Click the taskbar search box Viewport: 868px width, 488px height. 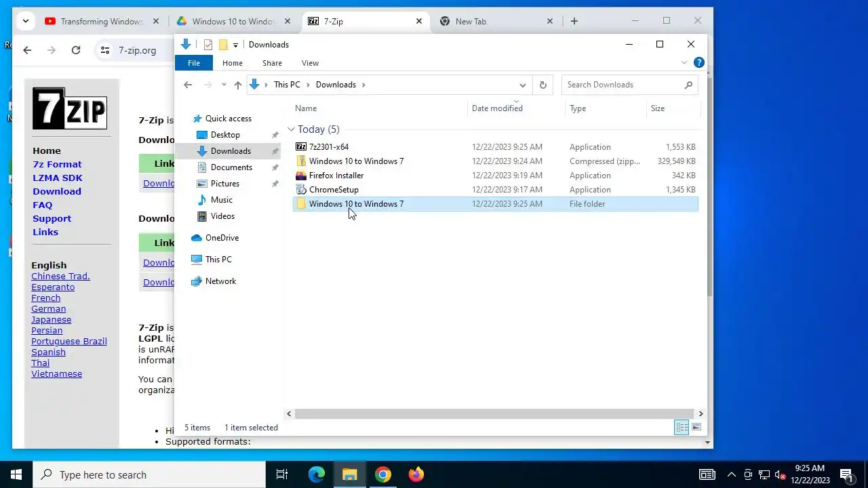[x=149, y=474]
